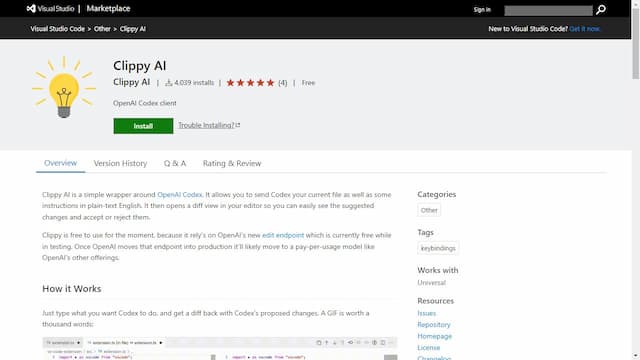Click the "Universal" works-with text
The image size is (640, 360).
click(x=431, y=282)
